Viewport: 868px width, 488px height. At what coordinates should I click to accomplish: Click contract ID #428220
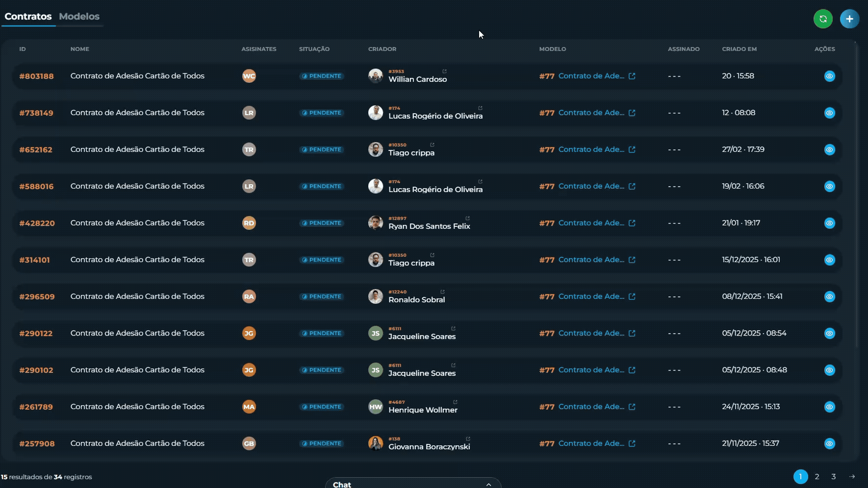pos(37,223)
